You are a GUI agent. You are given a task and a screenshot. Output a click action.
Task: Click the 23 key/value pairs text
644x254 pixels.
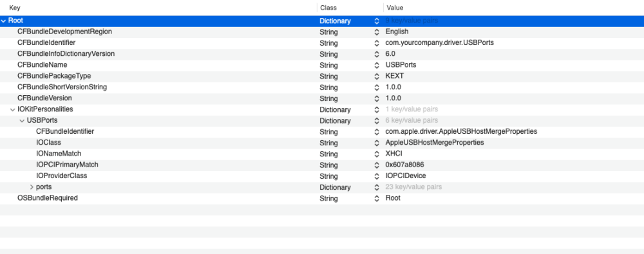(x=413, y=186)
